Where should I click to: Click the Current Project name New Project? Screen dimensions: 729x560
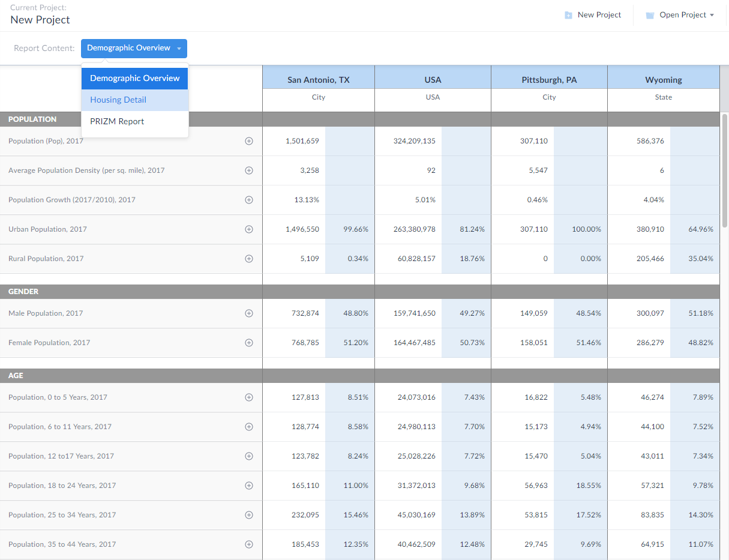pyautogui.click(x=40, y=20)
